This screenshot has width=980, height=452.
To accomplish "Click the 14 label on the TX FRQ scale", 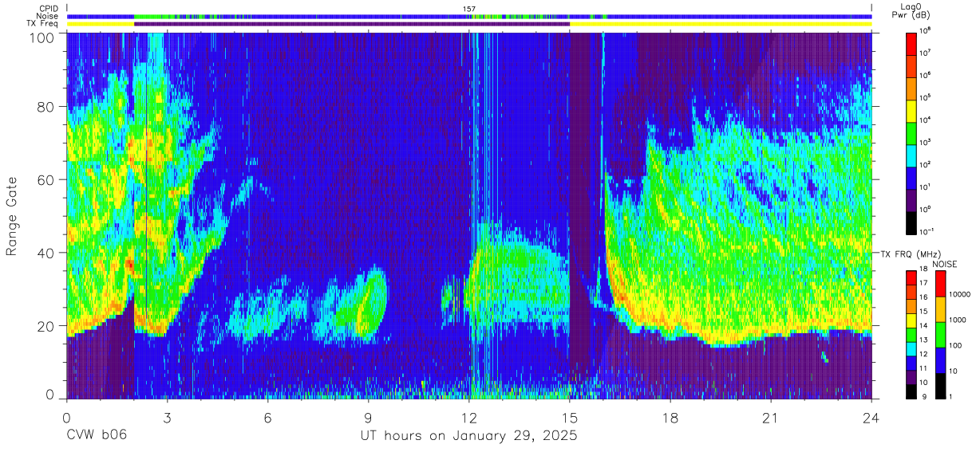I will pyautogui.click(x=923, y=325).
